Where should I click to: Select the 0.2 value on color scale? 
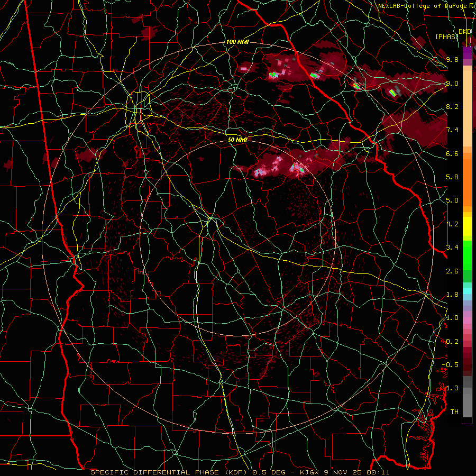[x=452, y=342]
